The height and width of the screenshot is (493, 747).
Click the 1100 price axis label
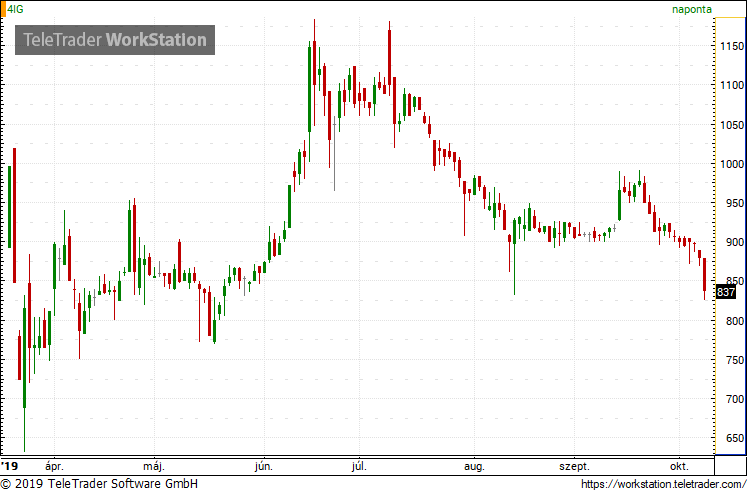coord(732,85)
